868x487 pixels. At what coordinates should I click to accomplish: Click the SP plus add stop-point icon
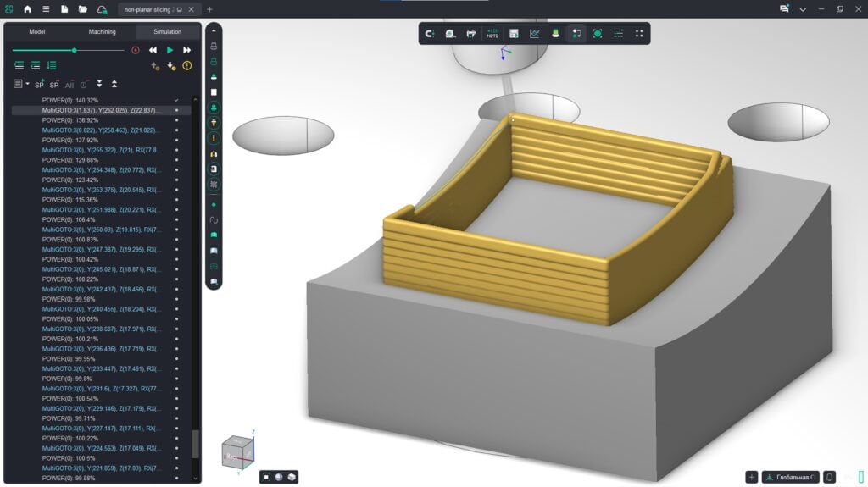coord(39,84)
